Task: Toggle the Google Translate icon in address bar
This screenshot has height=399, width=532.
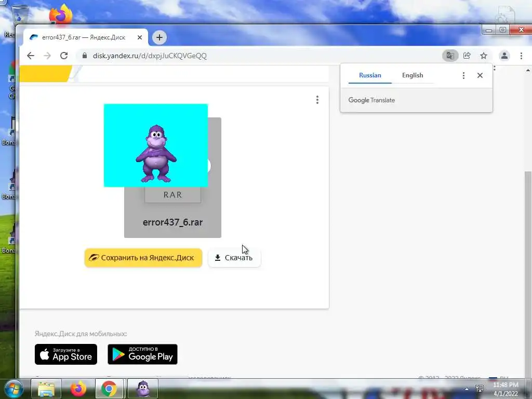Action: click(x=450, y=56)
